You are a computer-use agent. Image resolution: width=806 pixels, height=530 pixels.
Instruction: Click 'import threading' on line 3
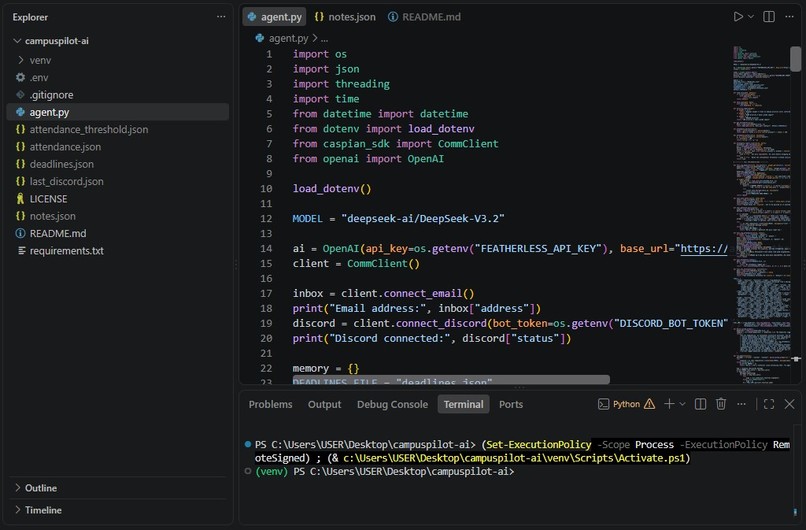pos(341,84)
